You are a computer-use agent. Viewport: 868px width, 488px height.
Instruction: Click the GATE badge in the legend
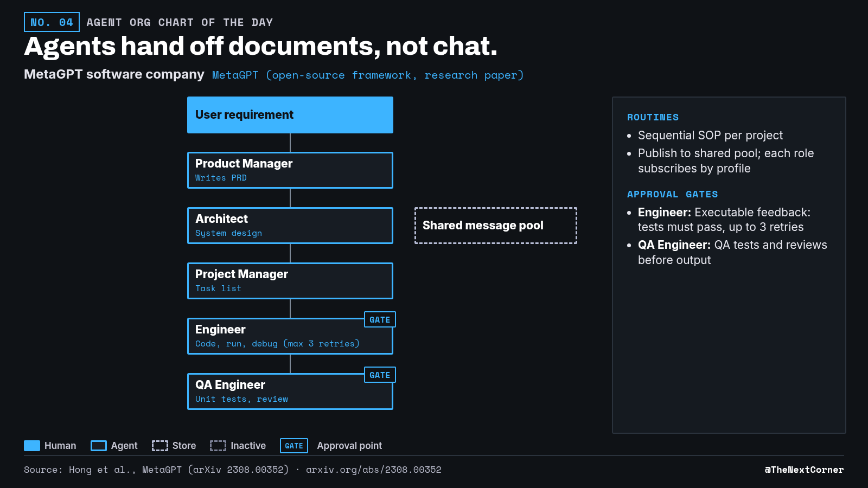294,446
